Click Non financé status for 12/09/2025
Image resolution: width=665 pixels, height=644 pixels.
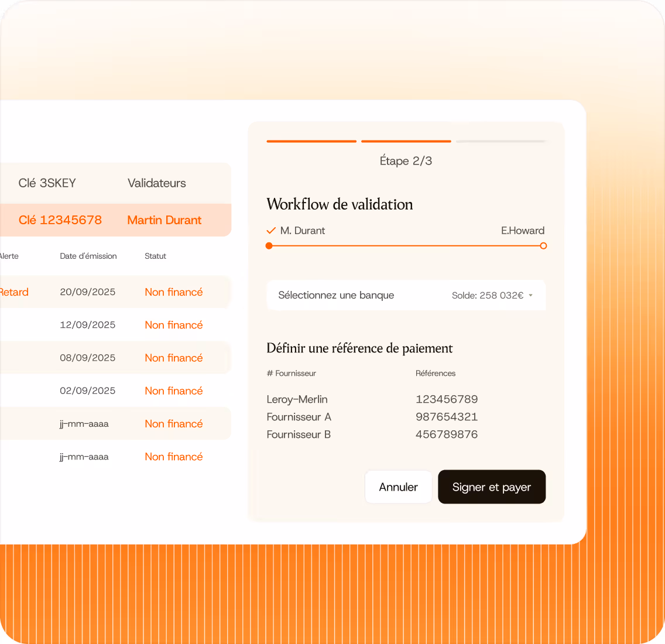[x=173, y=325]
